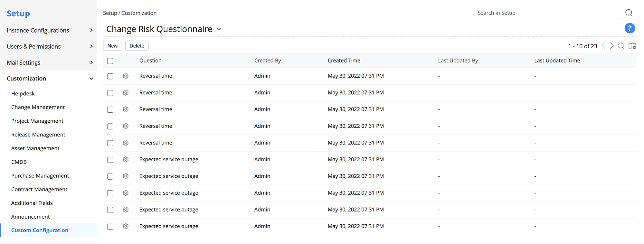Open the column settings icon

632,46
